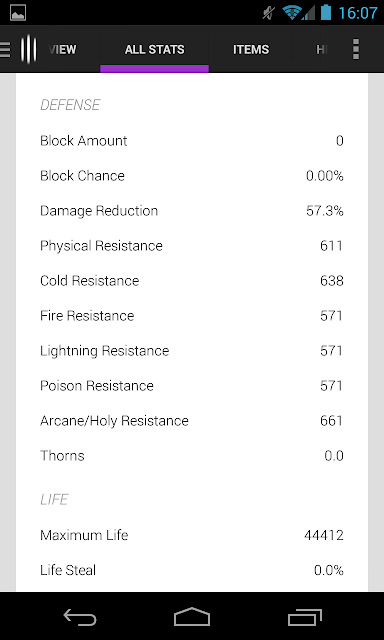Tap the picture notification icon in status bar
The width and height of the screenshot is (384, 640).
tap(18, 13)
